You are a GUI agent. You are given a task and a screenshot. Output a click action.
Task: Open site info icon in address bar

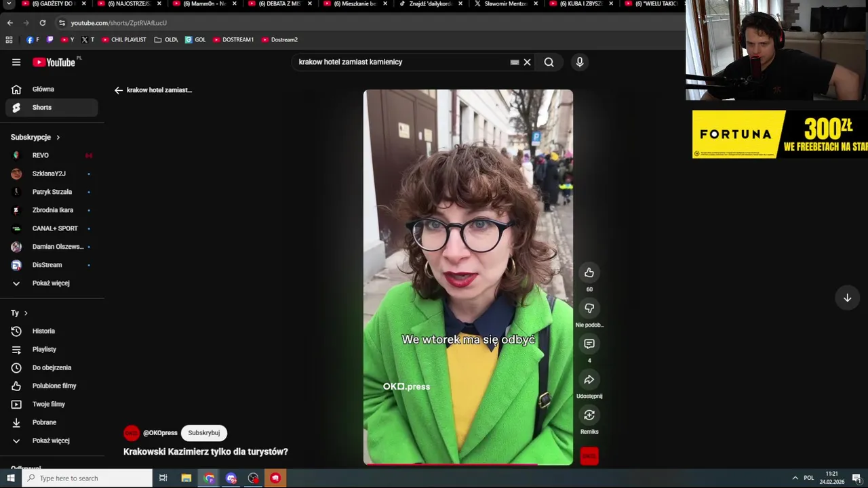click(x=62, y=23)
